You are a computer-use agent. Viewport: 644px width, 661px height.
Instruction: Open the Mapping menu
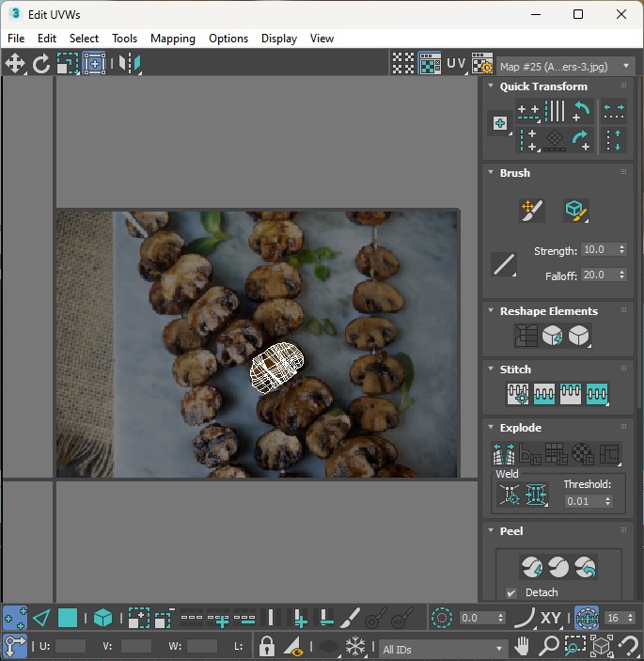click(x=173, y=39)
